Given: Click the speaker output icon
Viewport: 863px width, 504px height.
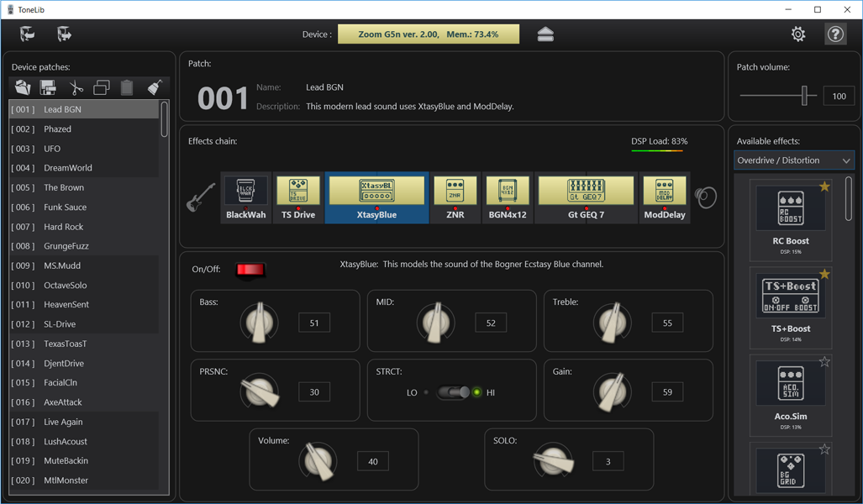Looking at the screenshot, I should pyautogui.click(x=706, y=197).
